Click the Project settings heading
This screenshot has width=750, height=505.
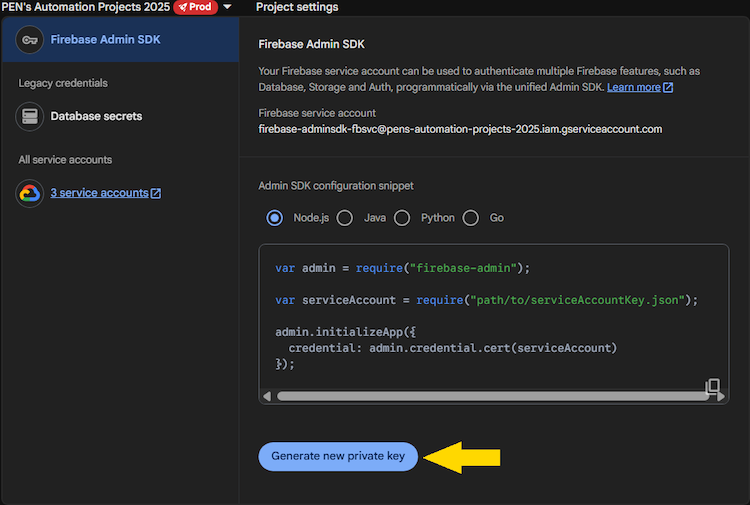(297, 7)
